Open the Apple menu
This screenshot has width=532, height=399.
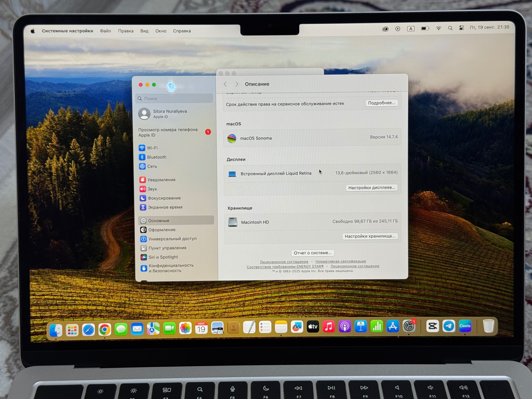point(33,31)
